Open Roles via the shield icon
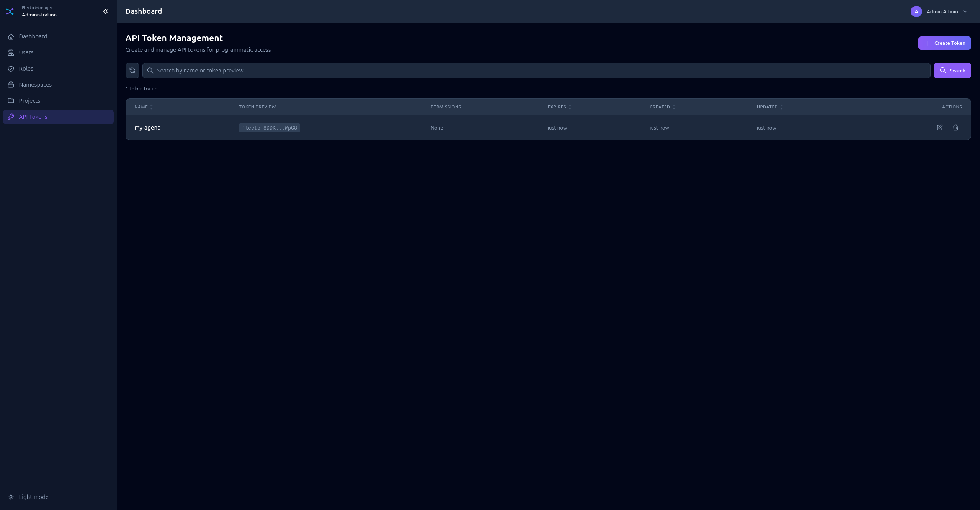This screenshot has height=510, width=980. pos(11,69)
